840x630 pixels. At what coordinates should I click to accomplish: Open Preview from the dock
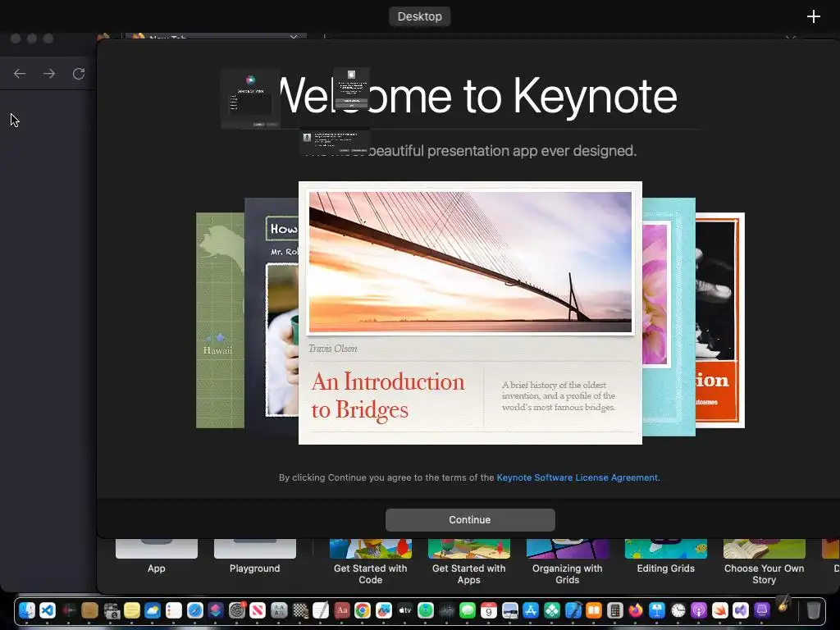point(510,610)
